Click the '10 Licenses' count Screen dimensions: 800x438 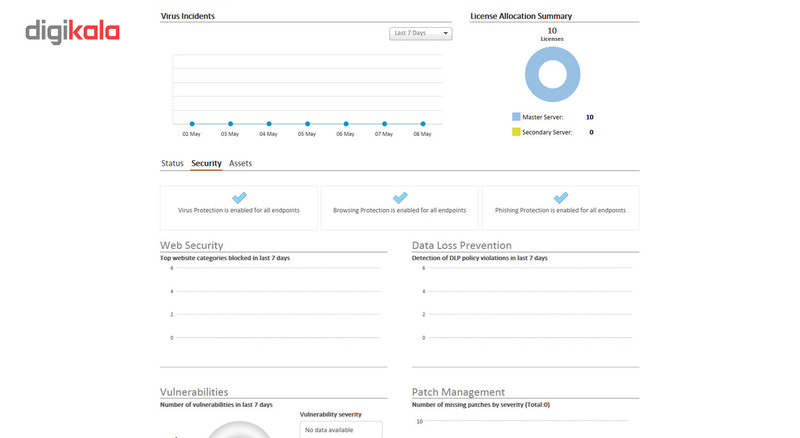pos(552,34)
